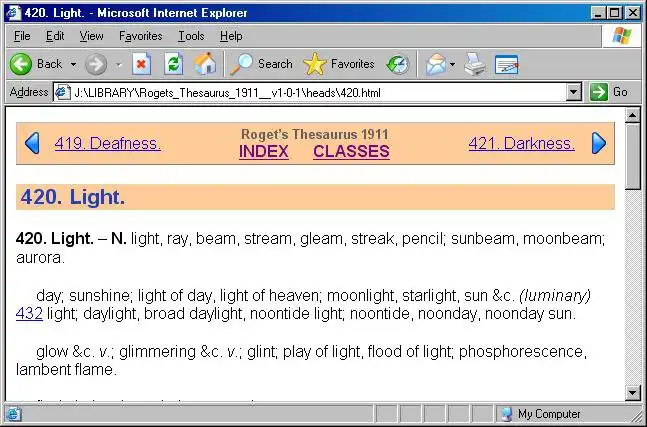This screenshot has width=647, height=427.
Task: Open the Favorites star toolbar button
Action: click(x=338, y=64)
